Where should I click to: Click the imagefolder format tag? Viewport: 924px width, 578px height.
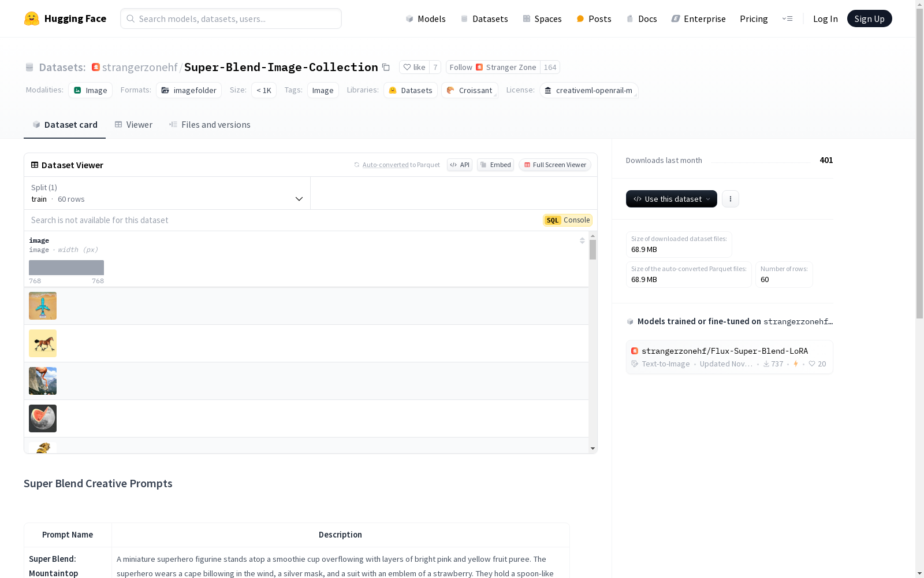coord(189,90)
